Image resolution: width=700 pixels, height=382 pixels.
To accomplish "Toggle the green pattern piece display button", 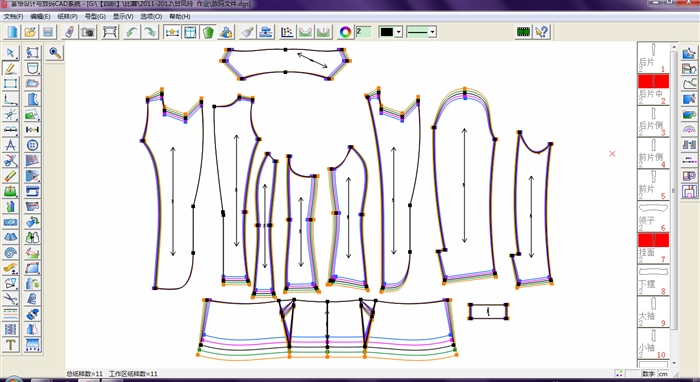I will click(x=208, y=32).
